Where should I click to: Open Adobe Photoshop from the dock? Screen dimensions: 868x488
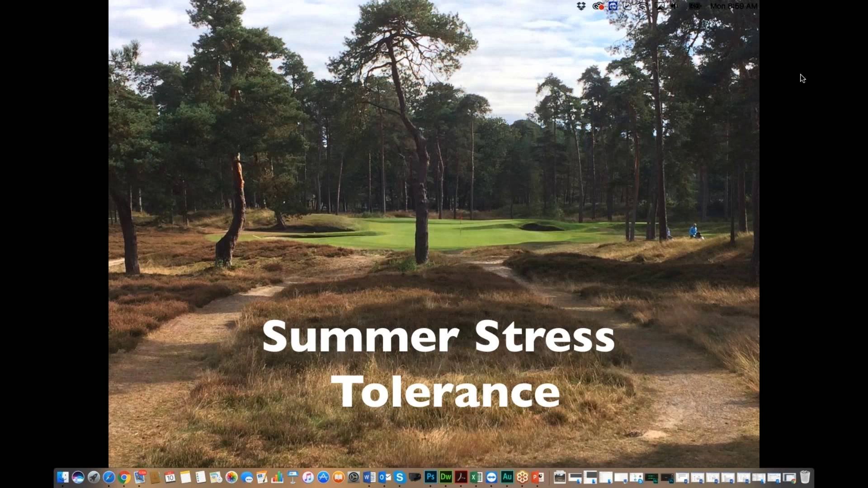(x=430, y=477)
